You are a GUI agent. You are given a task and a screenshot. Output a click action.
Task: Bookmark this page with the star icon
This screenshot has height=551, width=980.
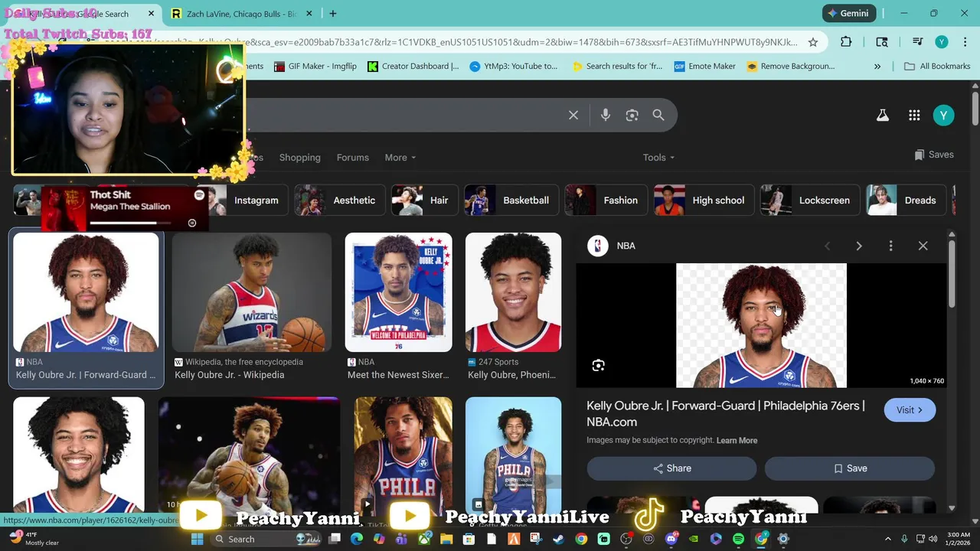(813, 42)
